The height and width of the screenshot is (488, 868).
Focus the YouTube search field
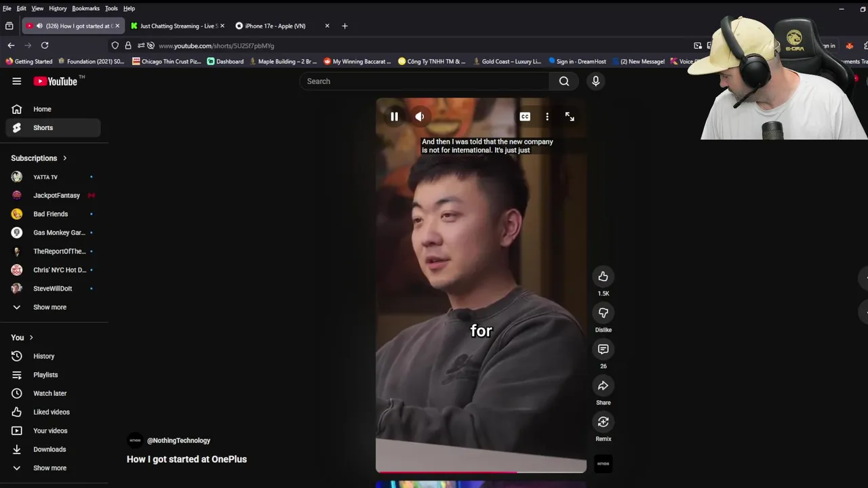coord(425,81)
